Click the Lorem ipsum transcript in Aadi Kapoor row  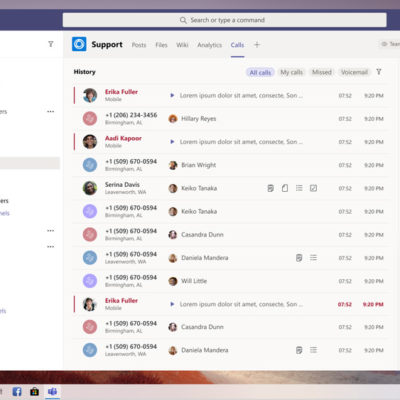pos(241,142)
